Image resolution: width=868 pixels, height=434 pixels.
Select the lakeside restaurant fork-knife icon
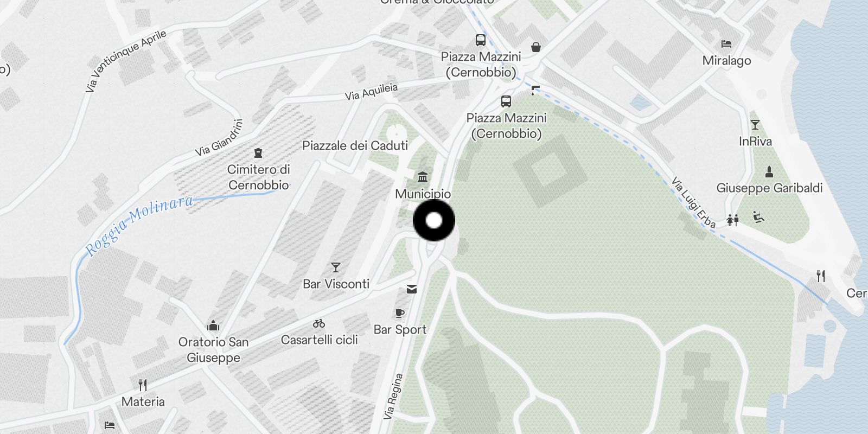[821, 276]
